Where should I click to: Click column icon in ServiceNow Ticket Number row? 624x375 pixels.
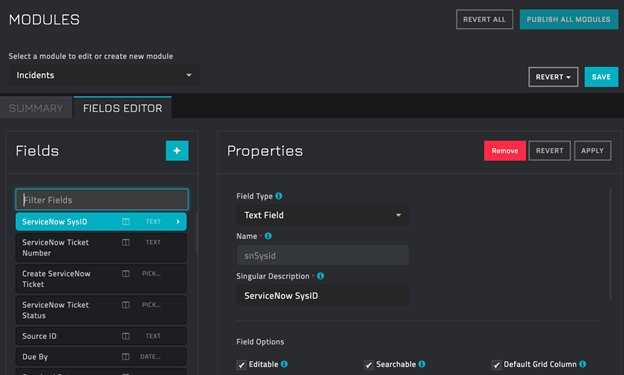click(126, 242)
